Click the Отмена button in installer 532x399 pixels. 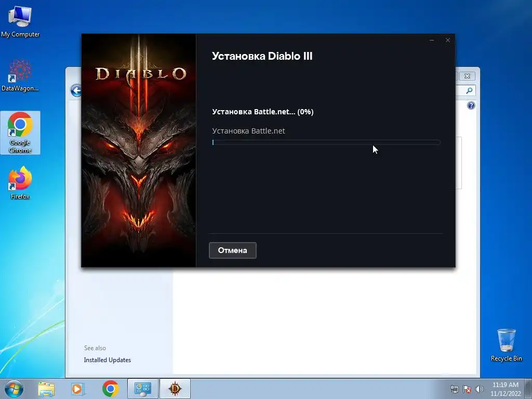(x=232, y=250)
